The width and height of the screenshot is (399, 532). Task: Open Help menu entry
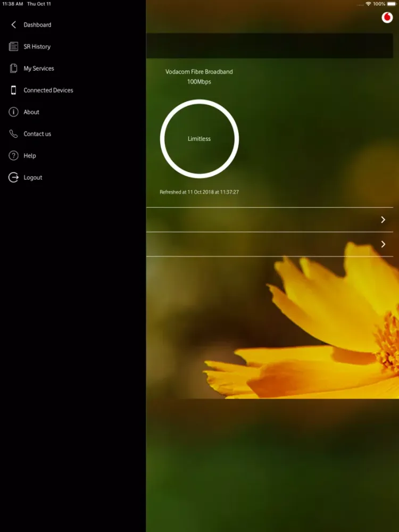29,156
